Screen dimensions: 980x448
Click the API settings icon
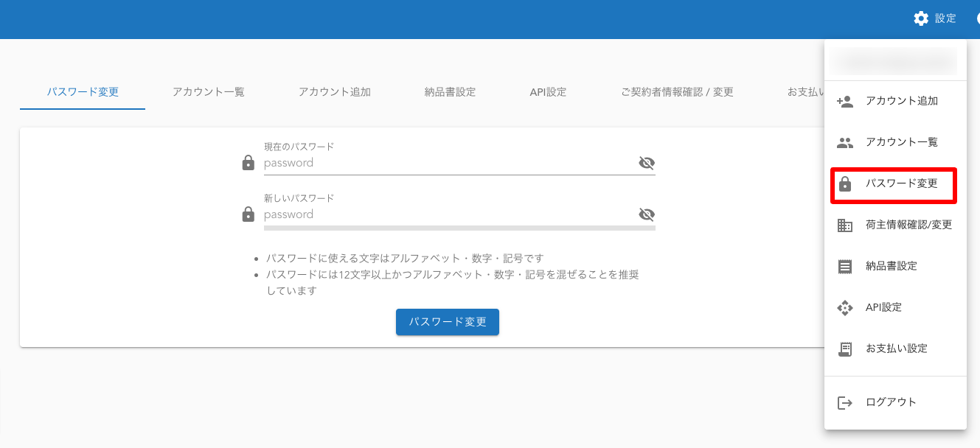pyautogui.click(x=845, y=308)
